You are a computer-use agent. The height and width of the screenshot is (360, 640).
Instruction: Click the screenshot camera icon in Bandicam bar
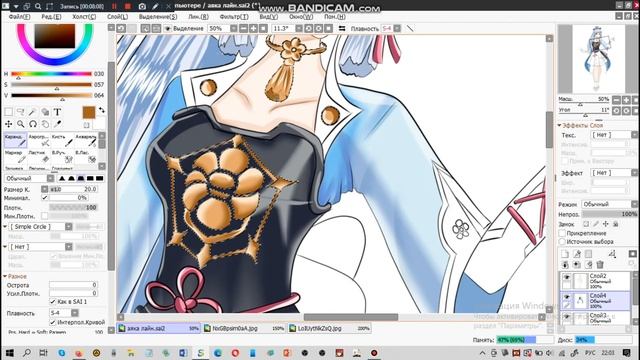[x=142, y=7]
